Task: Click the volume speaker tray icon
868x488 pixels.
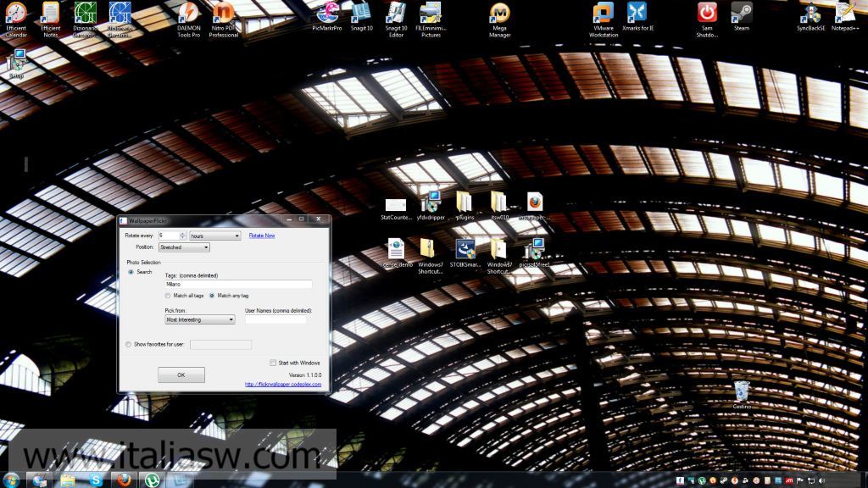Action: (x=821, y=481)
